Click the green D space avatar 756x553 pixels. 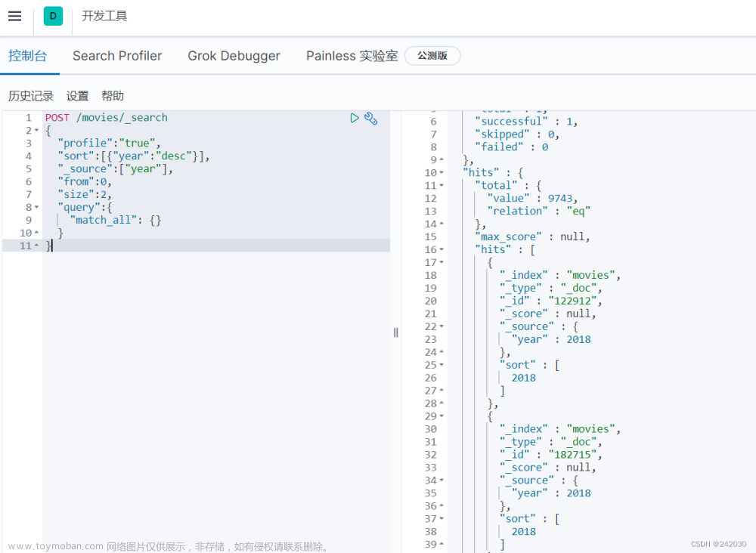53,16
